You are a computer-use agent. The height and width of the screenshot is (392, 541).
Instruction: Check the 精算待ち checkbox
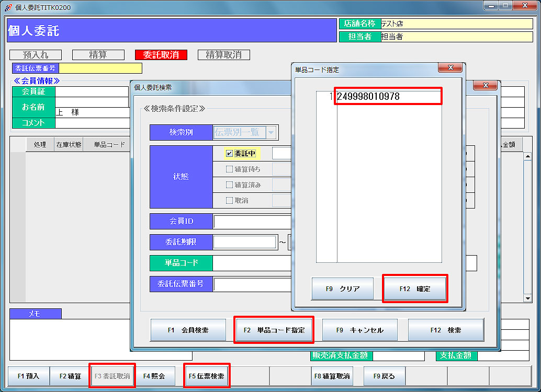click(x=229, y=169)
